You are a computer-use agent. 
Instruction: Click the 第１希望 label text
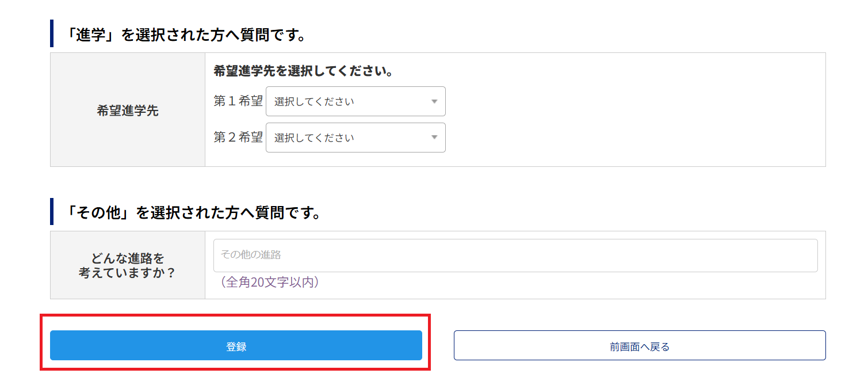pos(238,101)
